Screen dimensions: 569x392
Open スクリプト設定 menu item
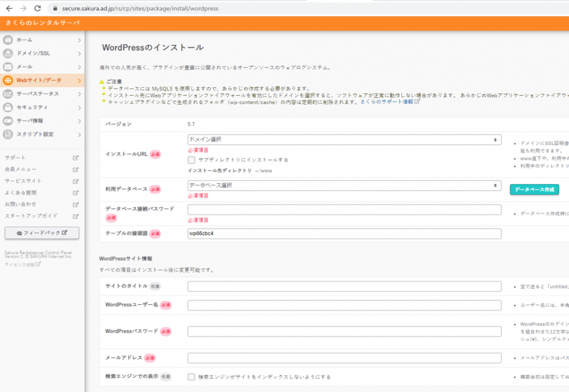pyautogui.click(x=42, y=134)
